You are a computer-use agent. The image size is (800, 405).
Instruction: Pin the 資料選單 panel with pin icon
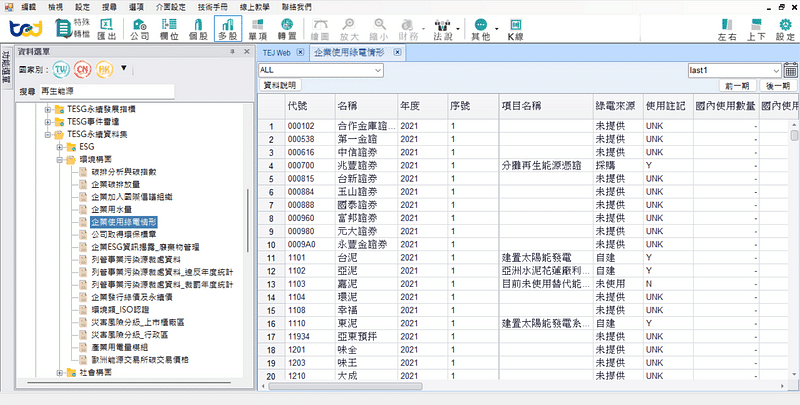(x=232, y=52)
